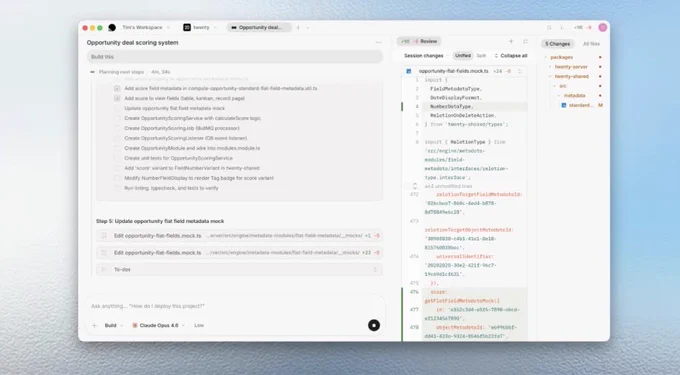680x375 pixels.
Task: Click the Opportunity deal scoring system title
Action: [x=132, y=42]
